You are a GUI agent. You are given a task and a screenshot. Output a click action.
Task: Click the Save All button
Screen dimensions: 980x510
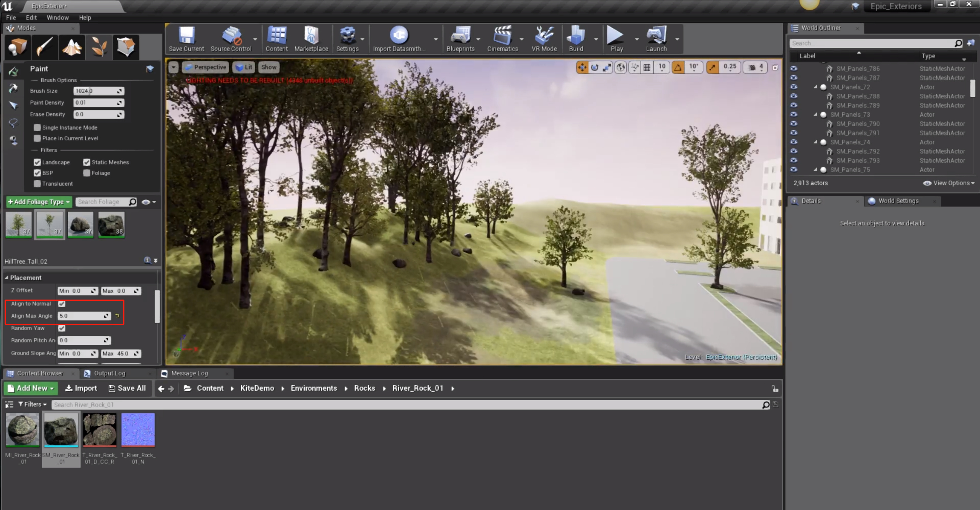point(127,388)
